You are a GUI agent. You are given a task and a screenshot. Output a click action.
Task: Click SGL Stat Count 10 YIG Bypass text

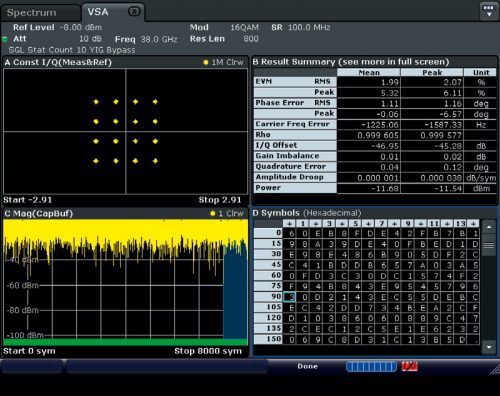click(x=72, y=50)
